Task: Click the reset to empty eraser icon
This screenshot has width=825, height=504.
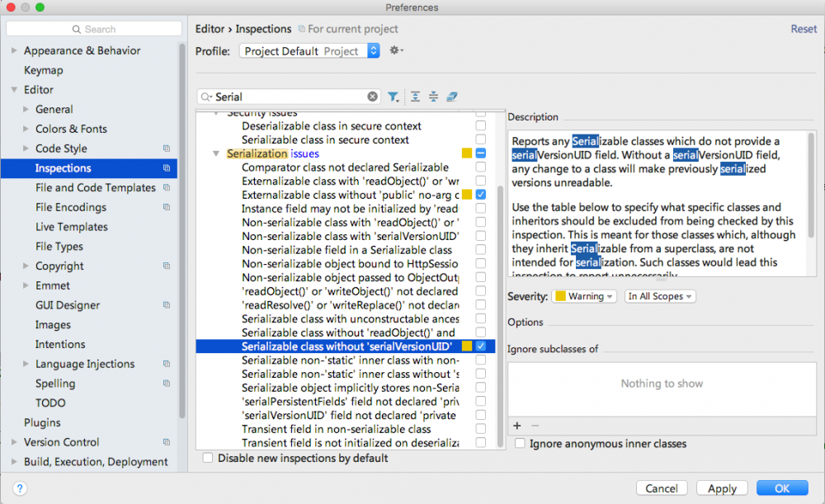Action: point(452,97)
